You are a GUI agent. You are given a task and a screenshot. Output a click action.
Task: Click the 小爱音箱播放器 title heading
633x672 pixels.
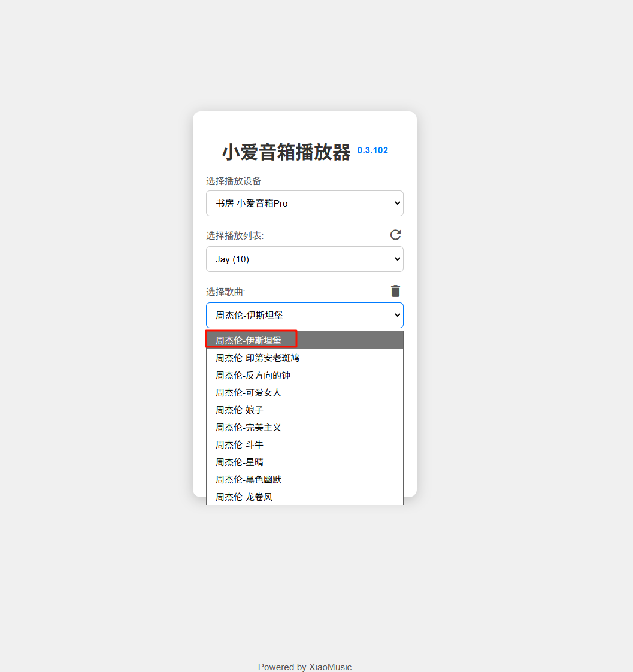[x=286, y=152]
